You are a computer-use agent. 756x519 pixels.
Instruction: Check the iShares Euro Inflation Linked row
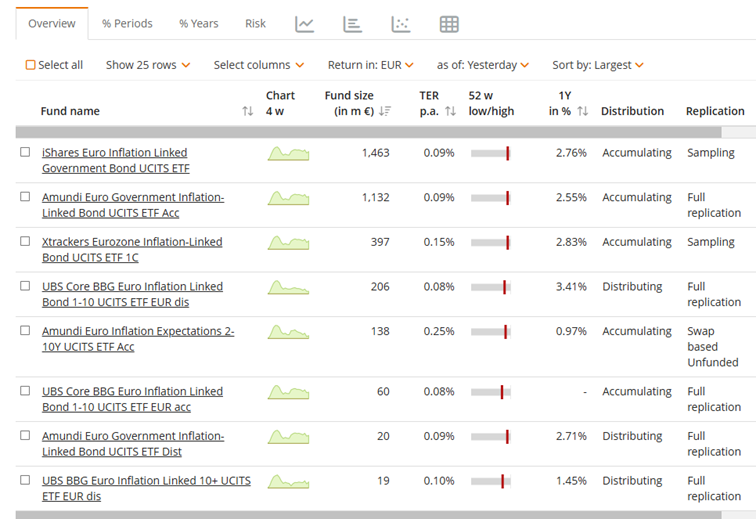click(x=25, y=152)
